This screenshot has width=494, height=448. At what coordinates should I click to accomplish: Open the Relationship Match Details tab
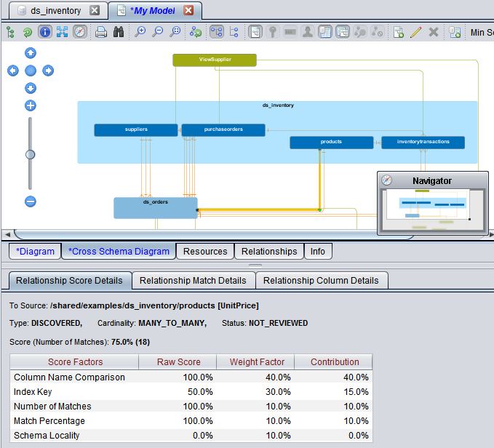click(193, 281)
